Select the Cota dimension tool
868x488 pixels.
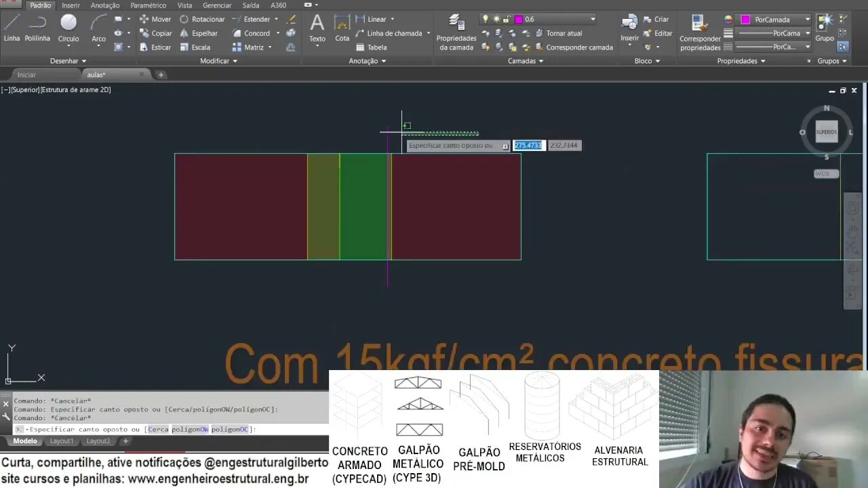point(342,28)
